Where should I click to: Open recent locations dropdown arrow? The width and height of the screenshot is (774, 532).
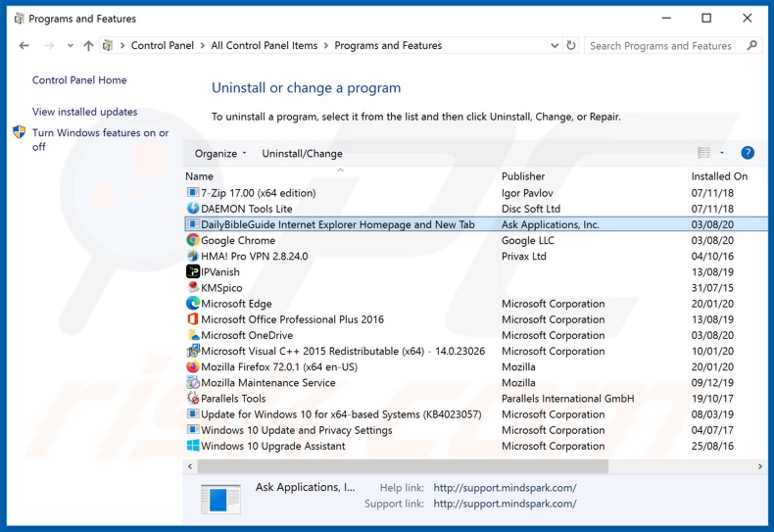pyautogui.click(x=70, y=46)
